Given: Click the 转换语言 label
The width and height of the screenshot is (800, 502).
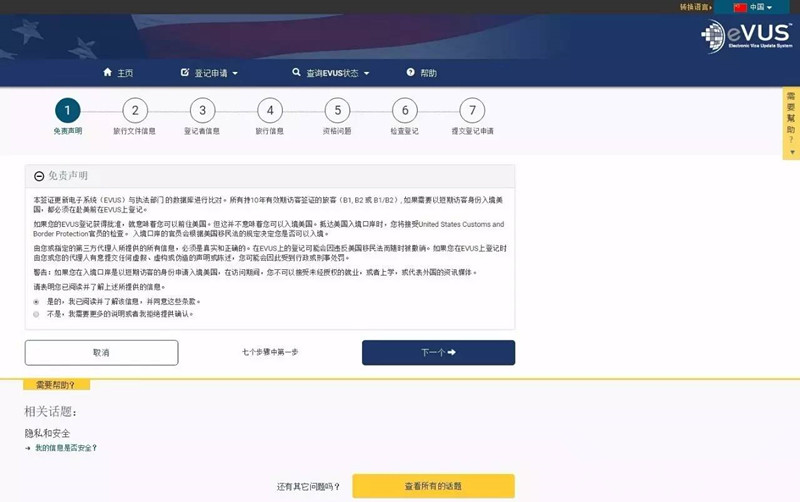Looking at the screenshot, I should point(694,7).
